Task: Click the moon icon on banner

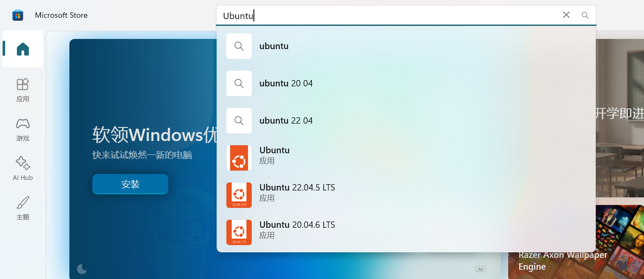Action: pyautogui.click(x=82, y=269)
